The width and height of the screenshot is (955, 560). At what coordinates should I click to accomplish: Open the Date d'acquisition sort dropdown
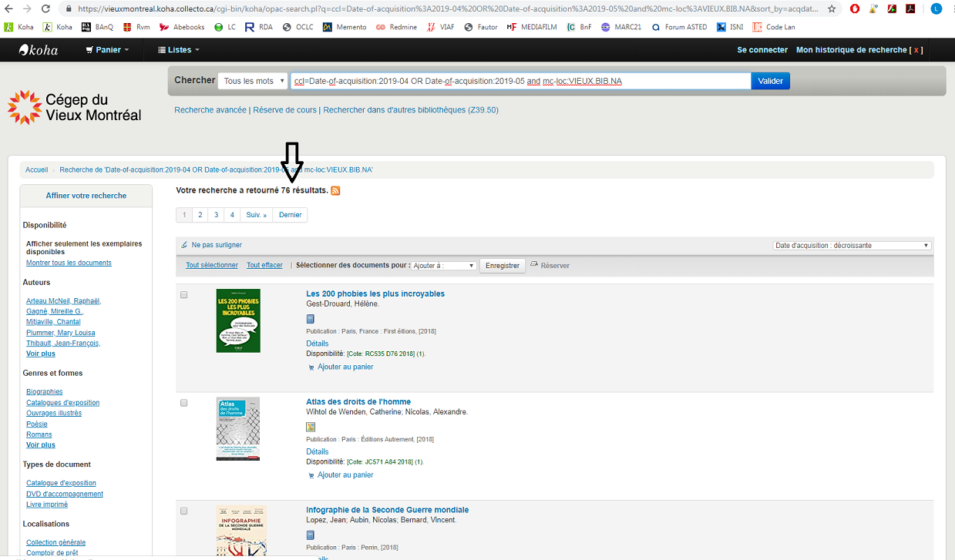click(852, 246)
